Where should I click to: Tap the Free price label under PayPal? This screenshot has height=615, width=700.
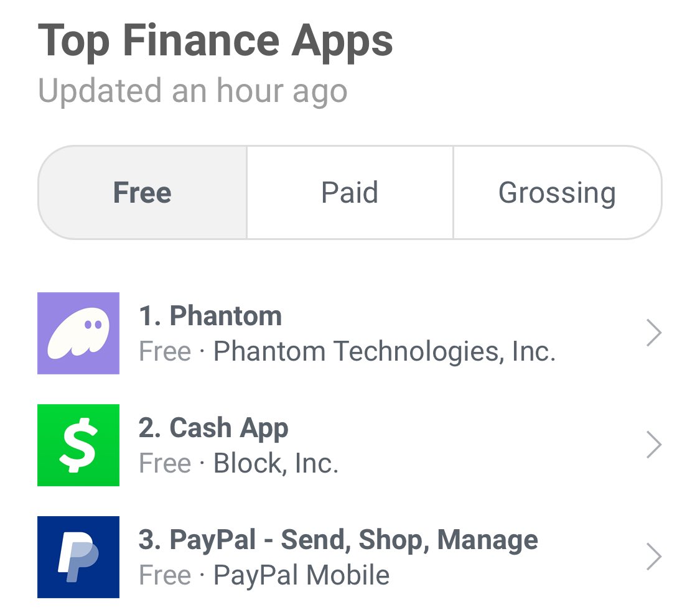tap(165, 575)
